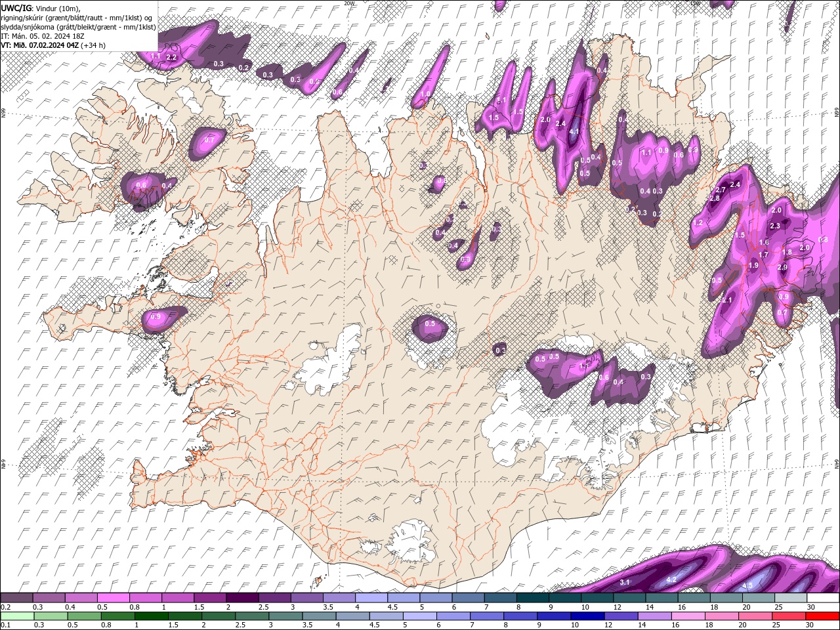
Task: Click the 3.1 value off the south coast
Action: pyautogui.click(x=625, y=582)
